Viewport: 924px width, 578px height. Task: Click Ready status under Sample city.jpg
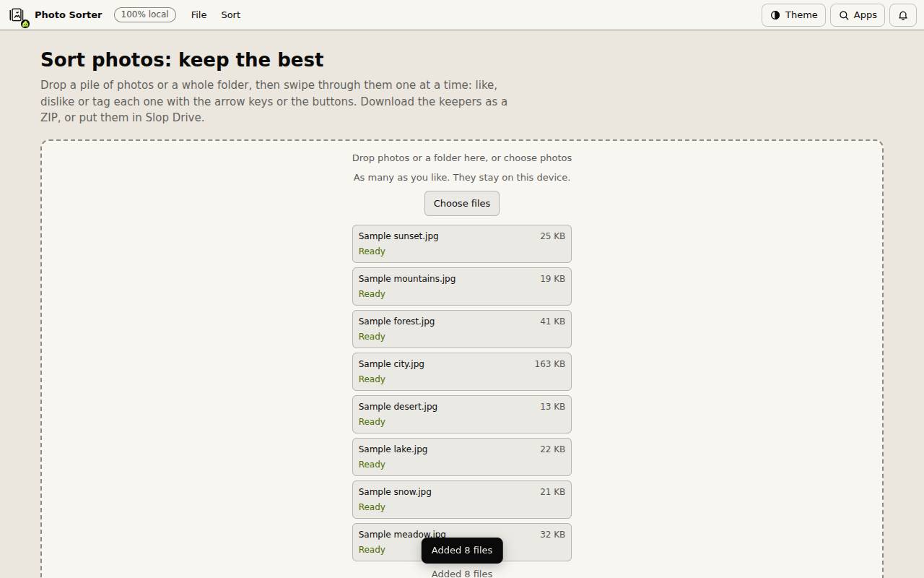372,379
